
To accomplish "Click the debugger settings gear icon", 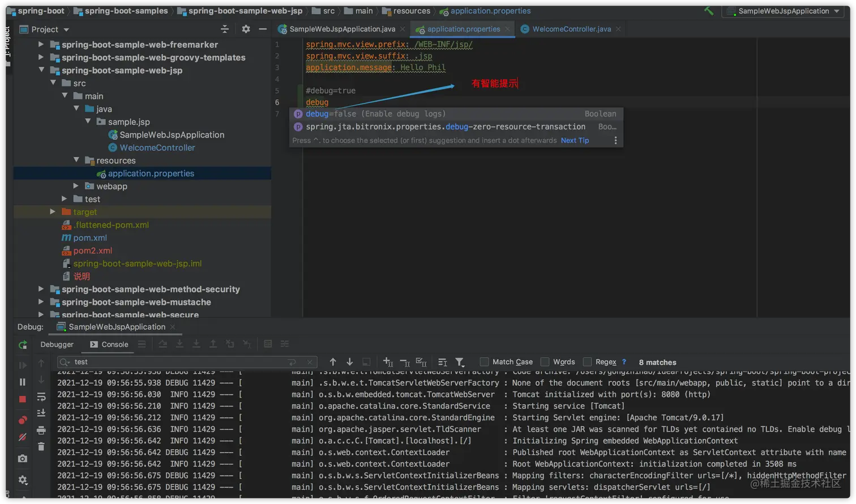I will point(23,479).
